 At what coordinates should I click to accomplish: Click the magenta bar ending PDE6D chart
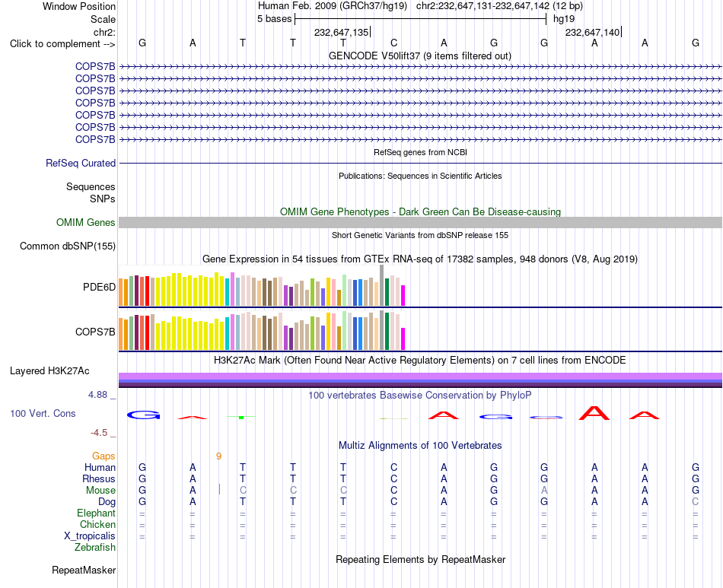403,295
